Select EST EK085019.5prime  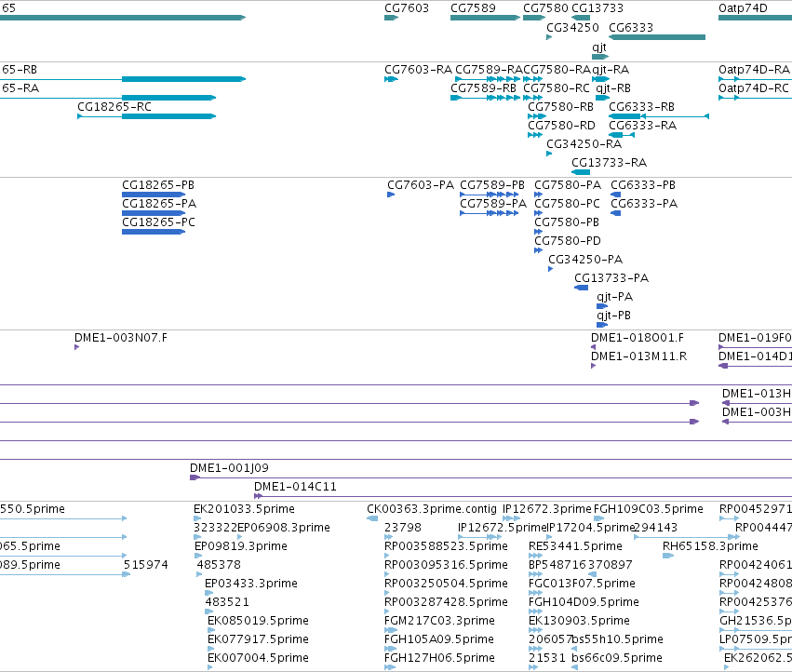tap(258, 621)
